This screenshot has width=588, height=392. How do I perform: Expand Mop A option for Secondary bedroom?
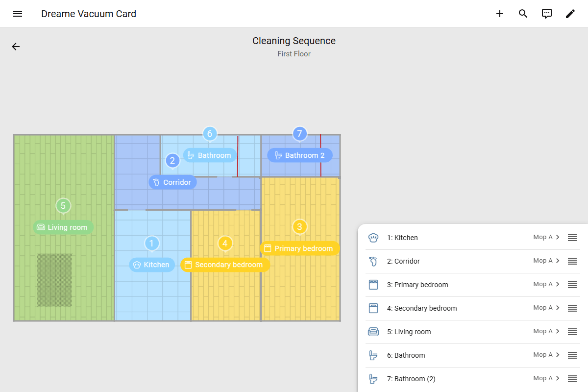click(x=547, y=308)
